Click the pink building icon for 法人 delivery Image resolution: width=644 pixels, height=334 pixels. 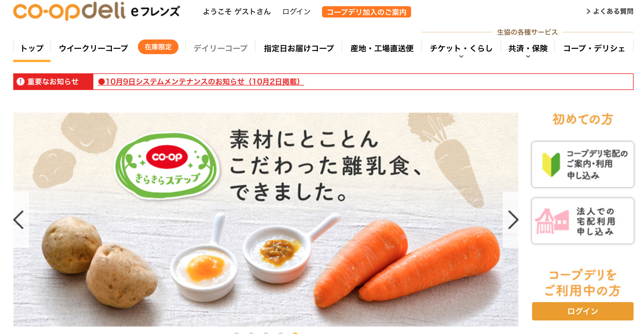pos(552,221)
